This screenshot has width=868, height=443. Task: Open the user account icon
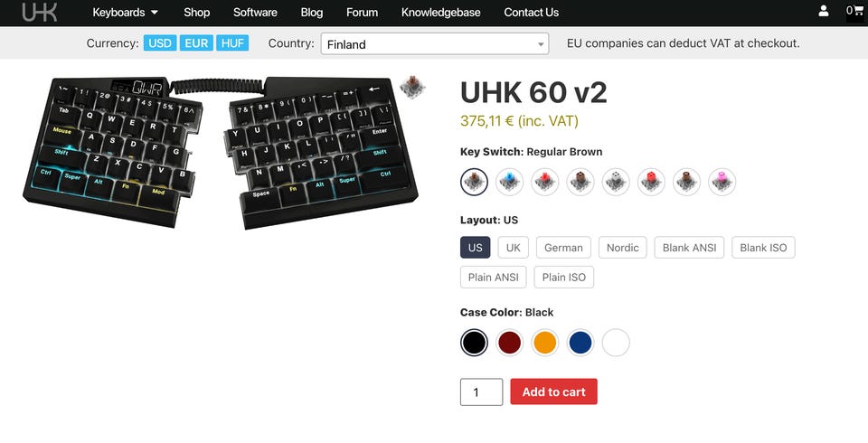(823, 11)
